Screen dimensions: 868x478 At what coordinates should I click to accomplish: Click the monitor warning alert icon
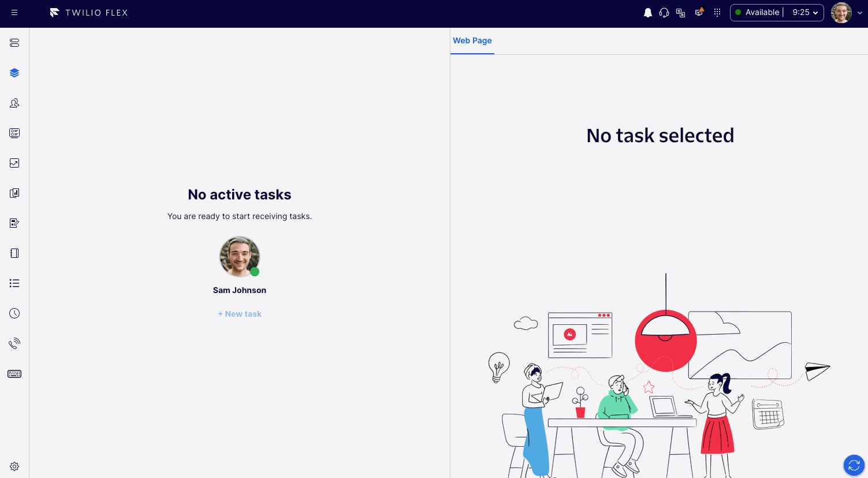click(x=699, y=12)
